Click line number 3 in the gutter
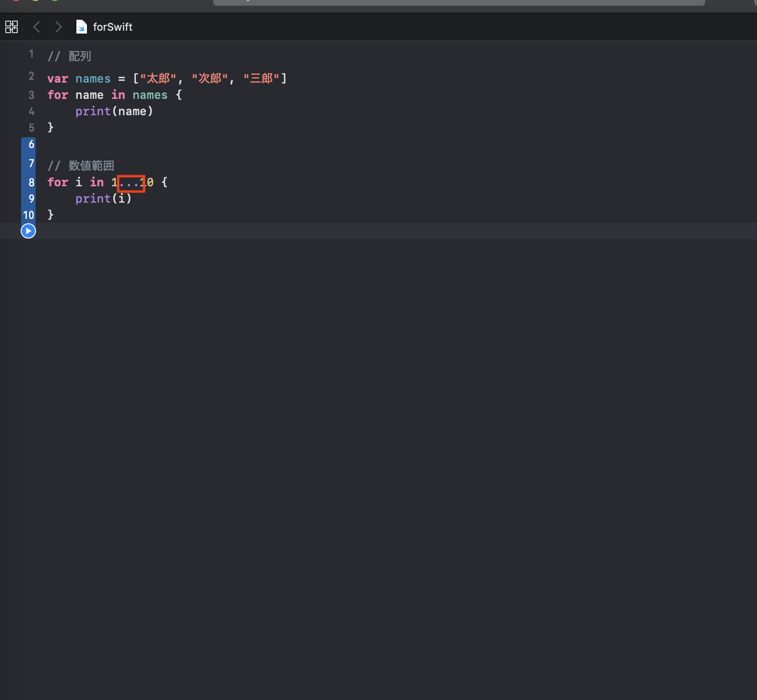Image resolution: width=757 pixels, height=700 pixels. click(x=31, y=95)
